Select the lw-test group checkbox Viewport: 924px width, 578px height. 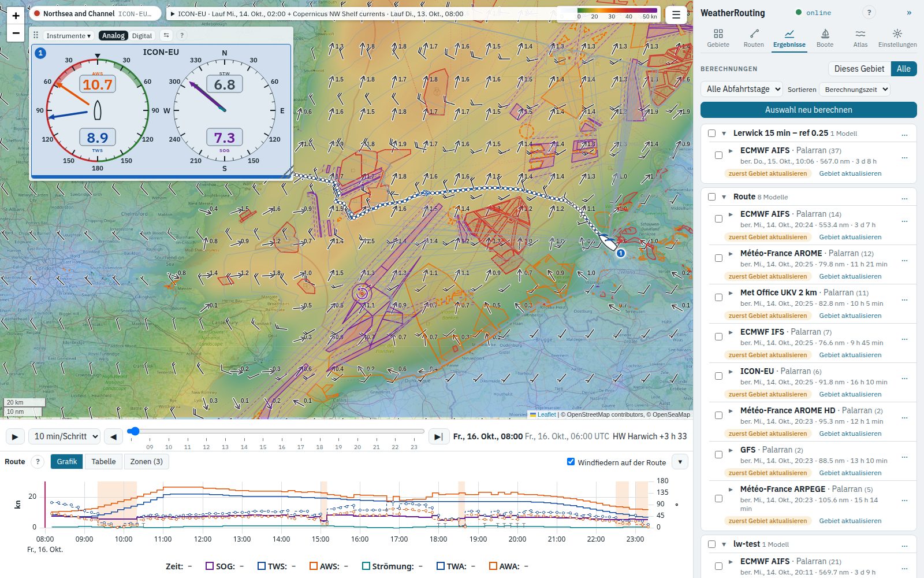pos(711,544)
